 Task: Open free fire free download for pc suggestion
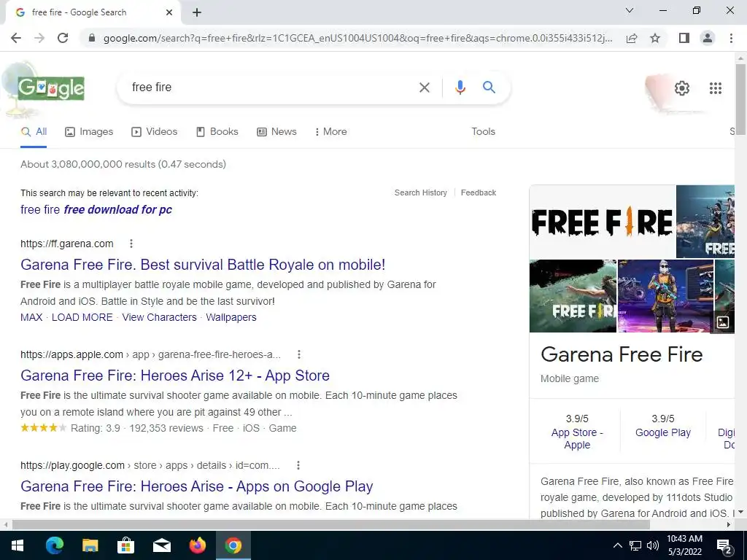click(96, 209)
